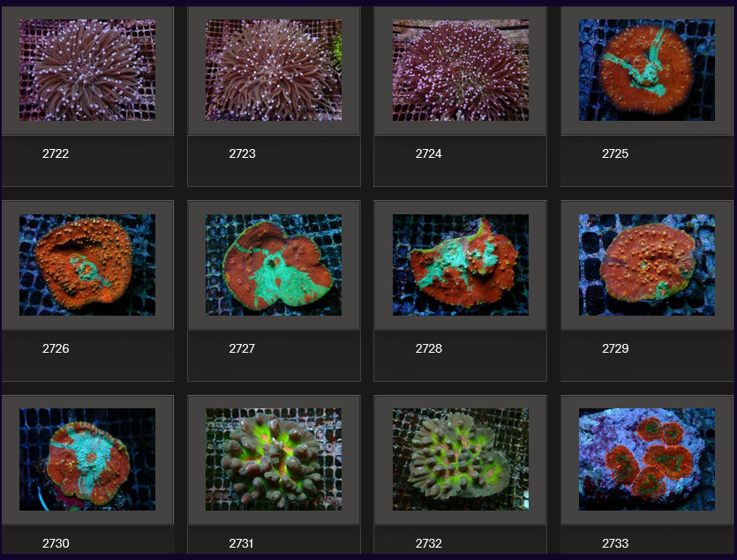Screen dimensions: 737x560
Task: Open coral thumbnail numbered 2725
Action: tap(647, 70)
